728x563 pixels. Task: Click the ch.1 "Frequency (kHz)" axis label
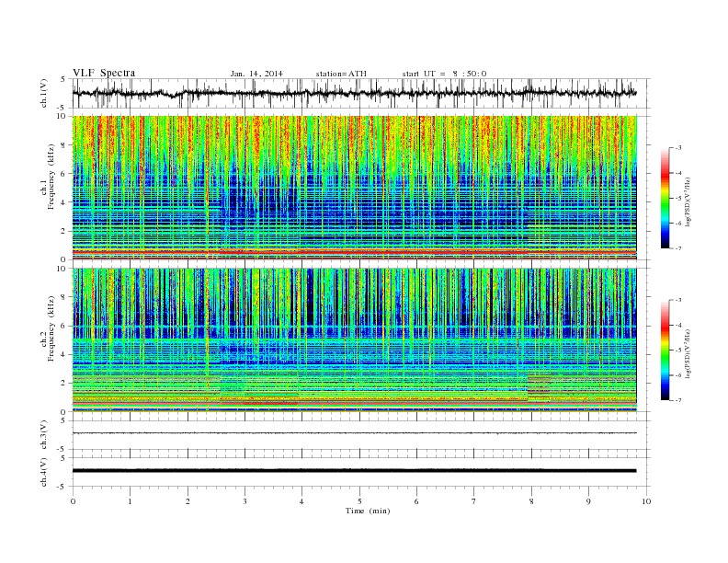coord(51,177)
